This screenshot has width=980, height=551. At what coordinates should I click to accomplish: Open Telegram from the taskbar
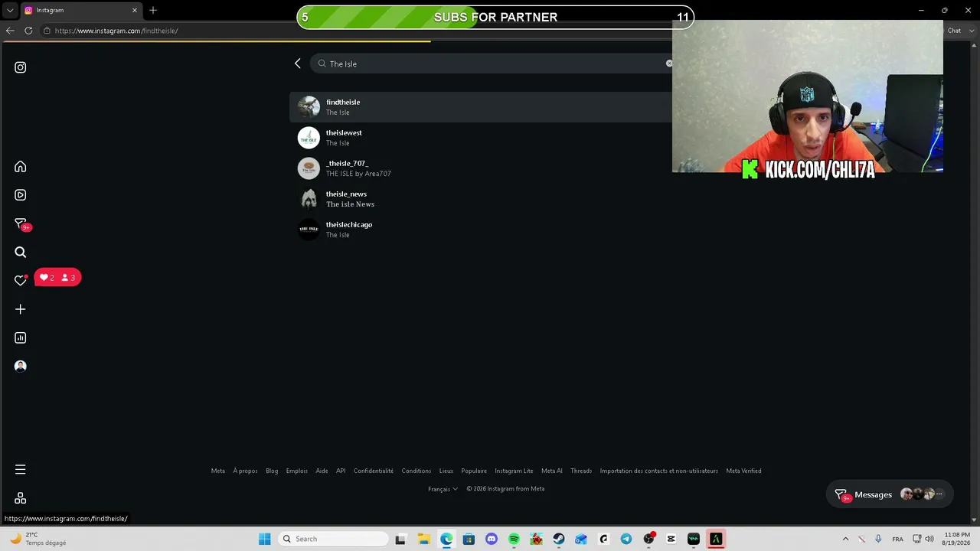[x=626, y=539]
